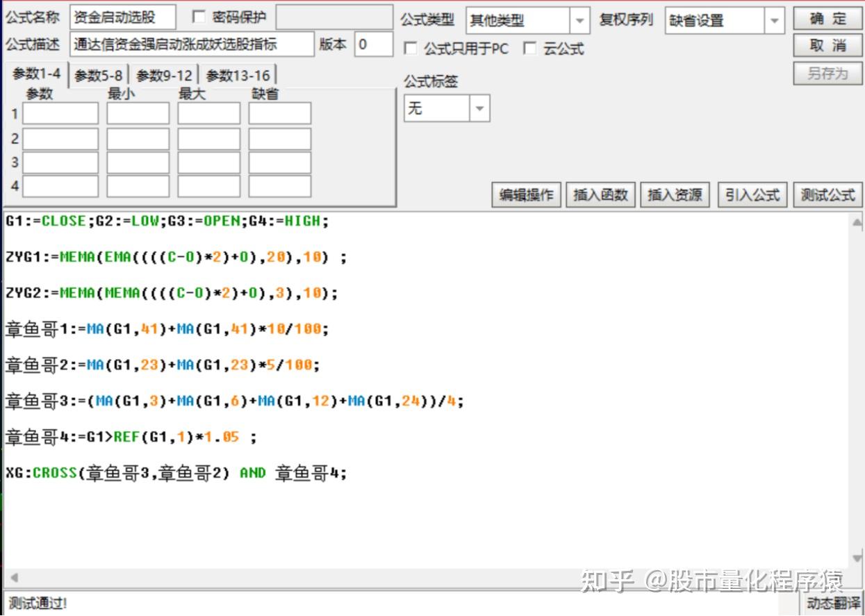Click row 4 parameter name field
The image size is (865, 616).
[x=60, y=186]
